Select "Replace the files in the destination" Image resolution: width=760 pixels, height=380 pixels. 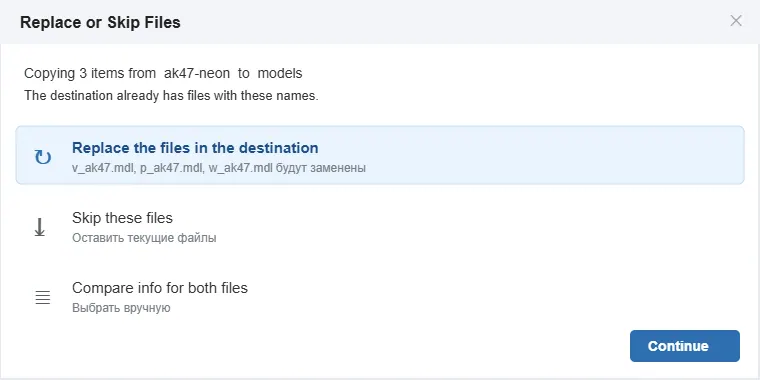[380, 155]
